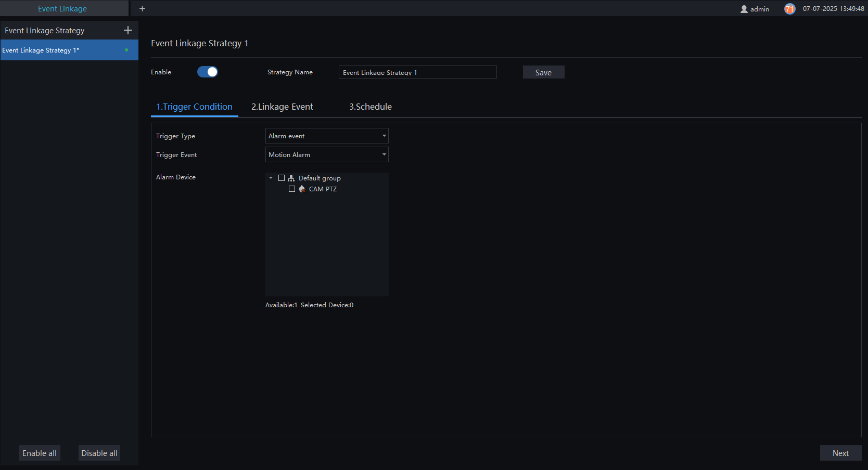Click the date and time display
Image resolution: width=868 pixels, height=470 pixels.
(x=833, y=8)
